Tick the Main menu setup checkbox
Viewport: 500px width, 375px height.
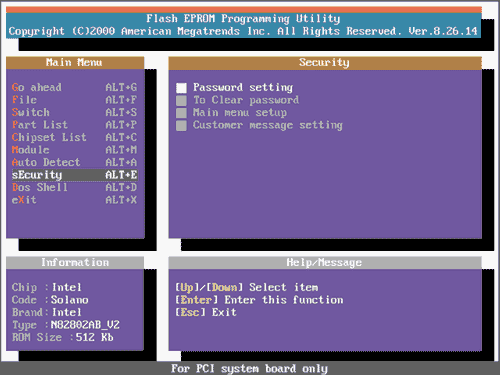(x=181, y=113)
